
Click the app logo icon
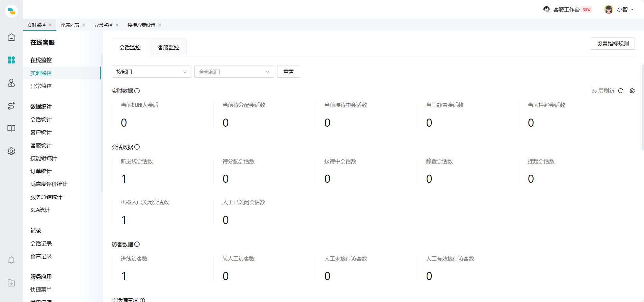point(11,11)
